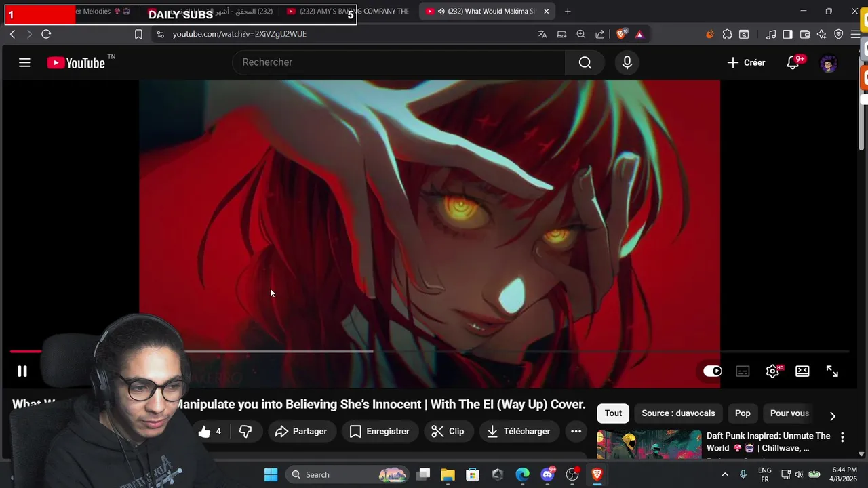Click the share page icon in address bar
Image resolution: width=868 pixels, height=488 pixels.
(600, 34)
